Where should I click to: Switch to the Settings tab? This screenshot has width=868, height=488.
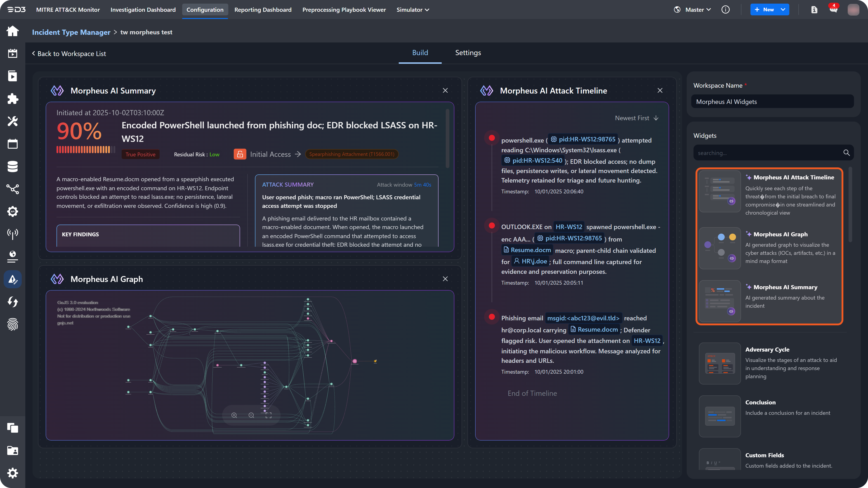pyautogui.click(x=468, y=53)
